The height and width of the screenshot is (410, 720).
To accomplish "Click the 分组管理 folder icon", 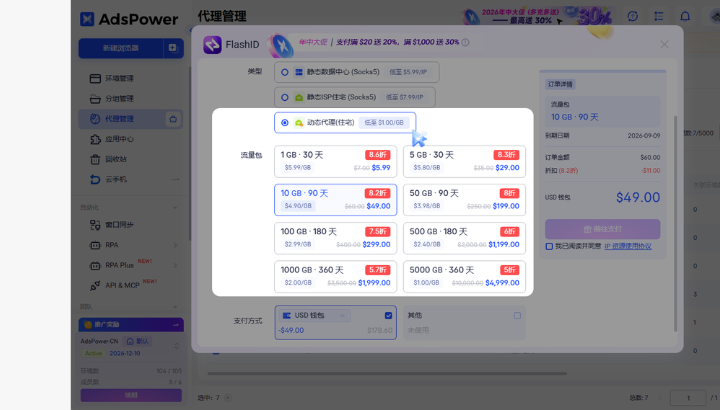I will 95,99.
